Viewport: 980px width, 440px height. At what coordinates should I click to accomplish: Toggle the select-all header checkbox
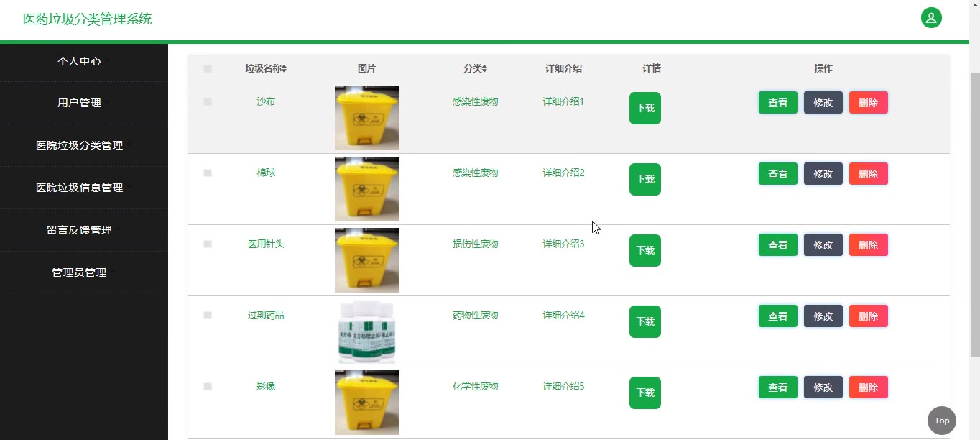[x=208, y=69]
